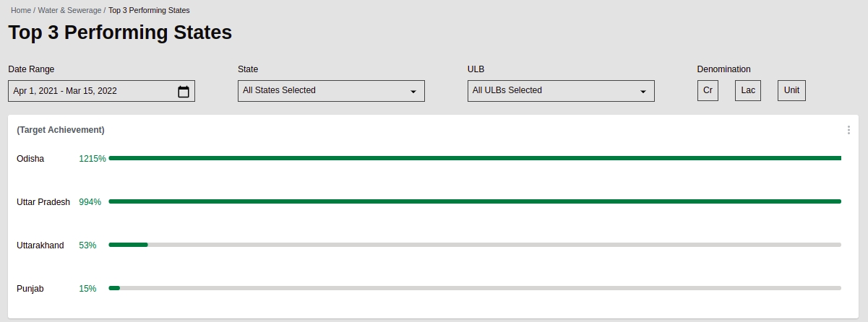The width and height of the screenshot is (868, 322).
Task: Click Uttar Pradesh progress bar
Action: tap(475, 201)
